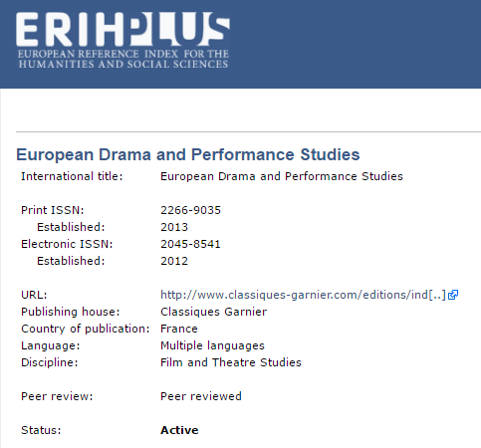Select Print ISSN value 2266-9035
The image size is (481, 448).
tap(190, 210)
